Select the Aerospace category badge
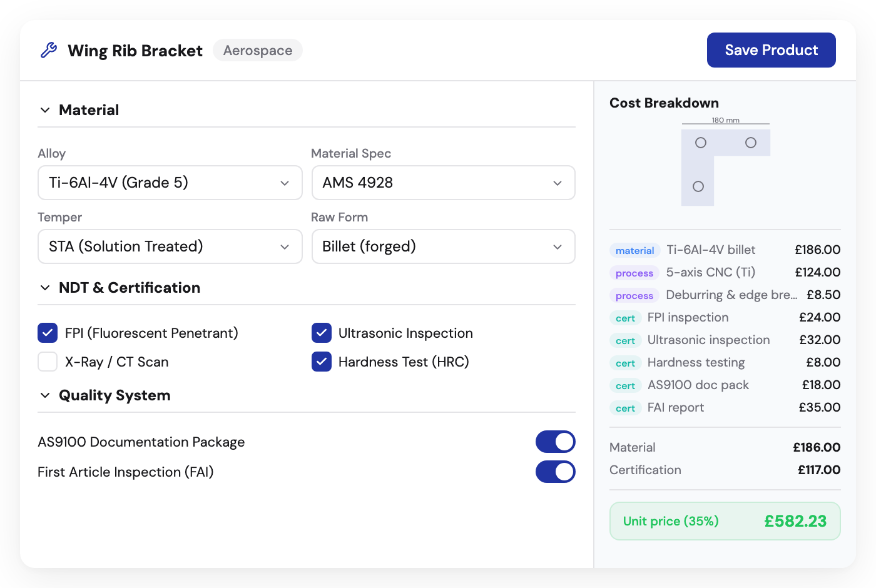Screen dimensions: 876x588 click(x=257, y=50)
